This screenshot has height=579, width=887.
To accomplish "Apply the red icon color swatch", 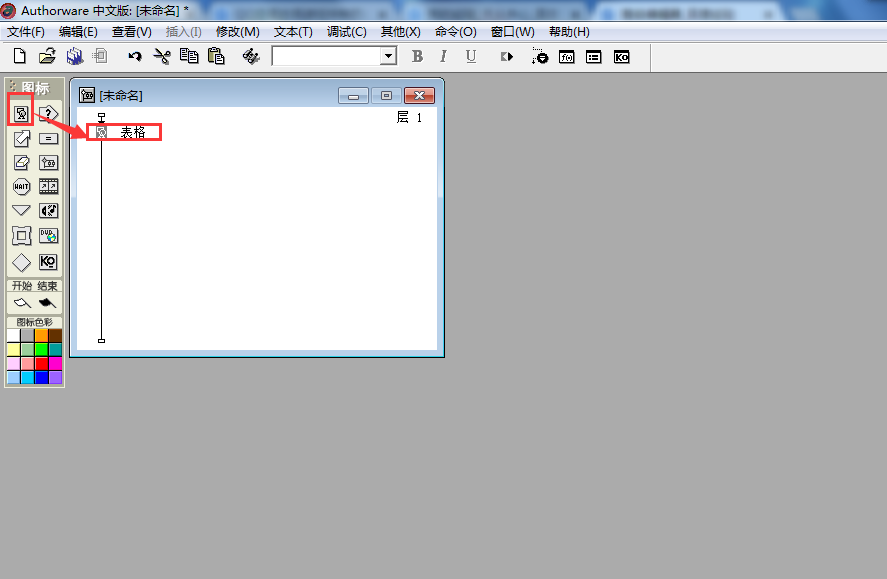I will pos(41,363).
